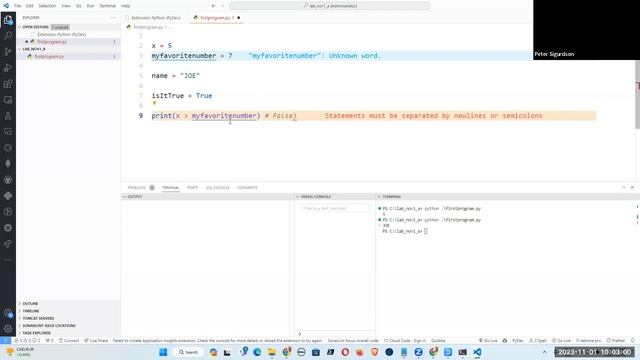Screen dimensions: 640x360
Task: Open Brave browser from taskbar
Action: click(x=374, y=352)
